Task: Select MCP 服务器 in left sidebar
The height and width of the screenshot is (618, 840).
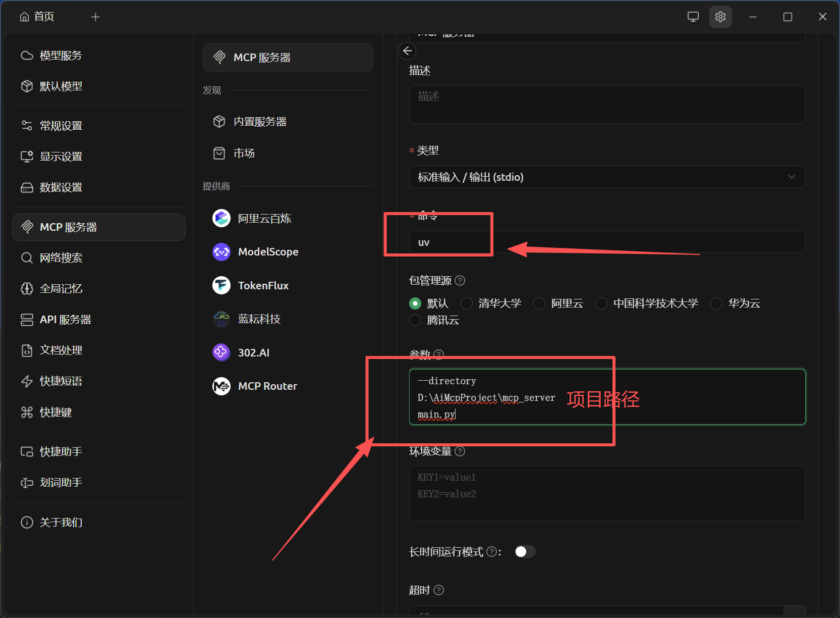Action: tap(99, 227)
